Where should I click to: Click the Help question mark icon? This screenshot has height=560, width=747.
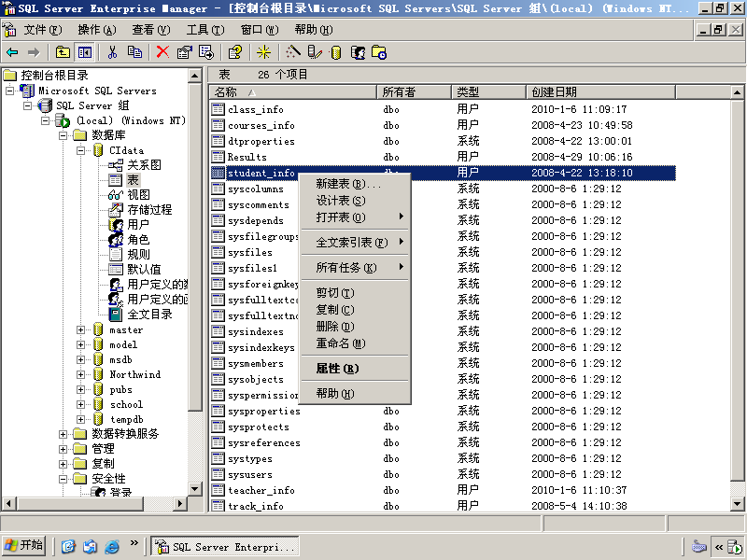click(x=235, y=52)
